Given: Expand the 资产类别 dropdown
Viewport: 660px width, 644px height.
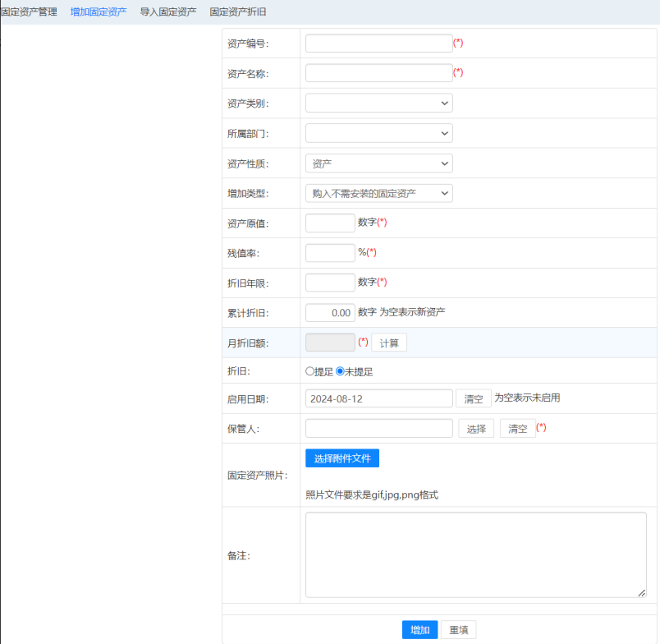Looking at the screenshot, I should [378, 103].
